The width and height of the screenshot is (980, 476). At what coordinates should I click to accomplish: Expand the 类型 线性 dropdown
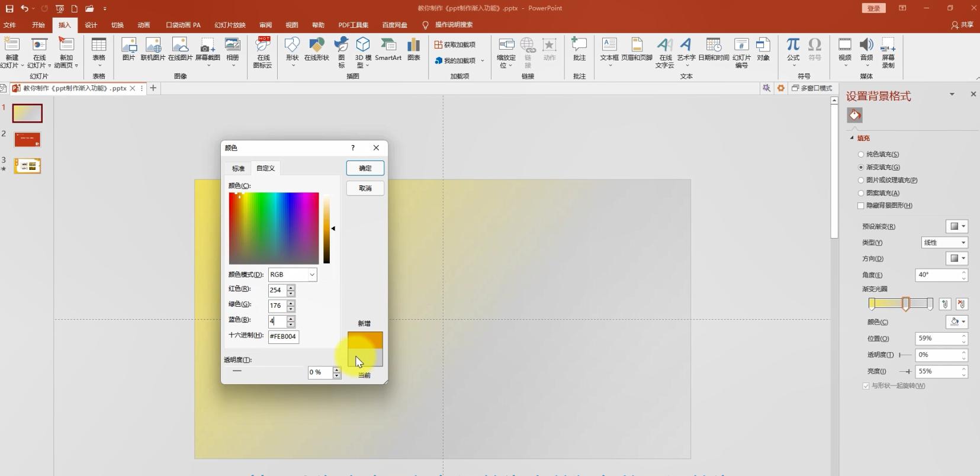coord(944,243)
